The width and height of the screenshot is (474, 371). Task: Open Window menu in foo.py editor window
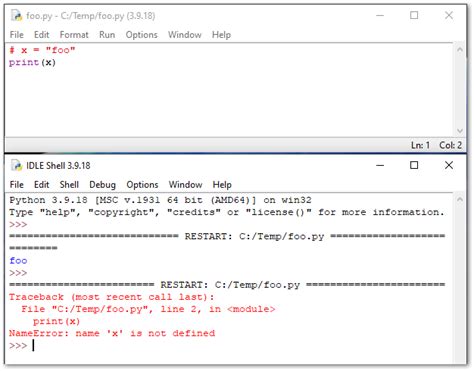185,35
